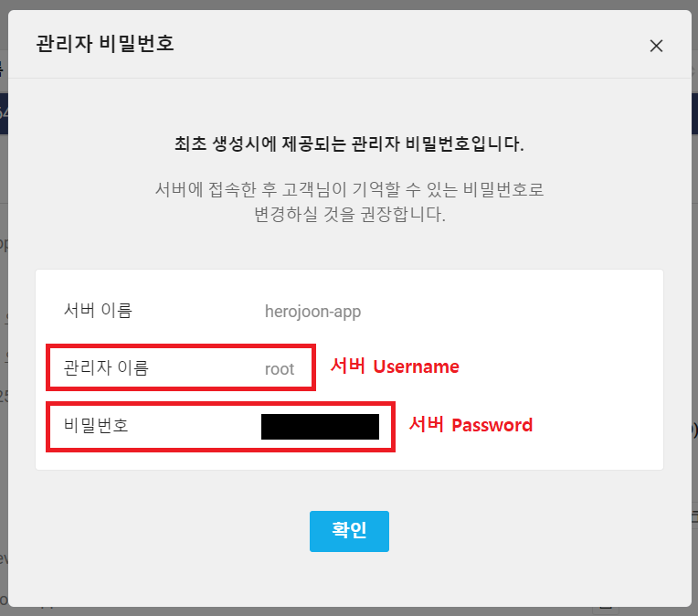Click the word Username in red annotation
The height and width of the screenshot is (616, 698).
[416, 366]
